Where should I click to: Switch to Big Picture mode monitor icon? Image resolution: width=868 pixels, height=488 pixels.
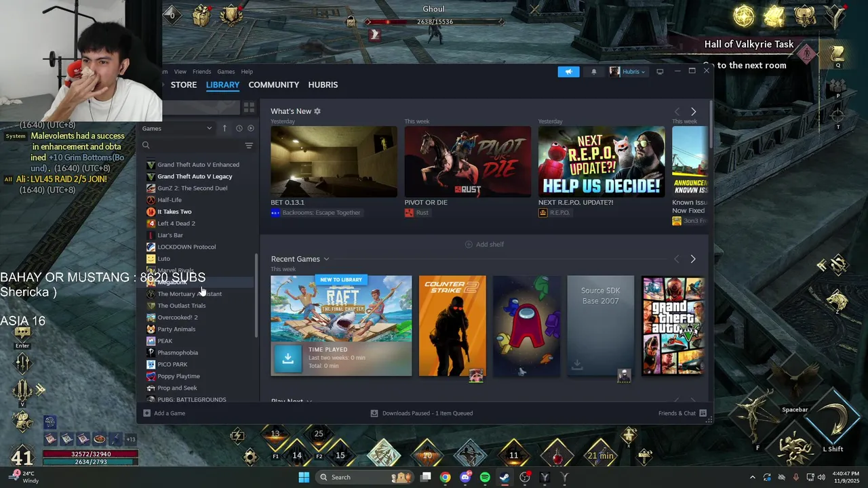point(660,72)
